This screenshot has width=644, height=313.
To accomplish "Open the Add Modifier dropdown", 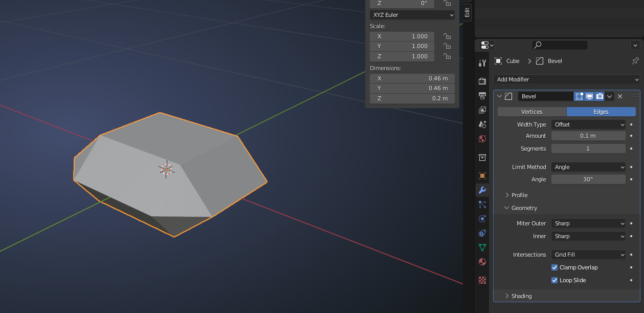I will (x=567, y=79).
